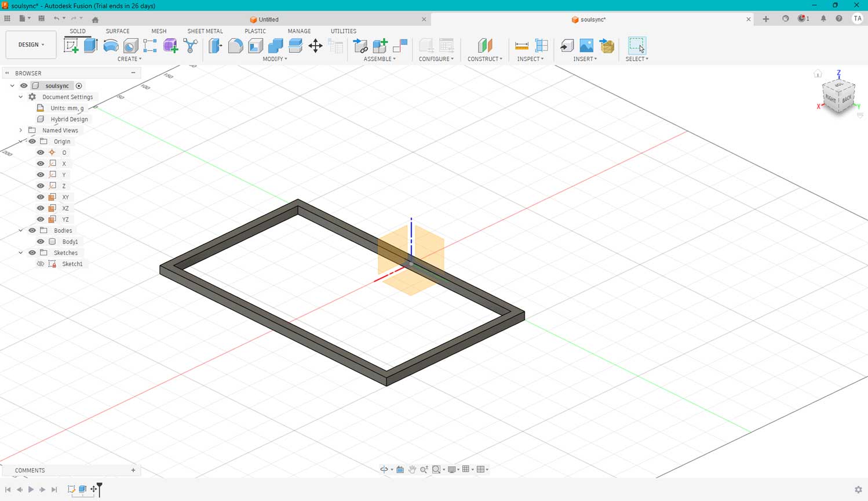868x501 pixels.
Task: Open the notifications bell
Action: (x=823, y=19)
